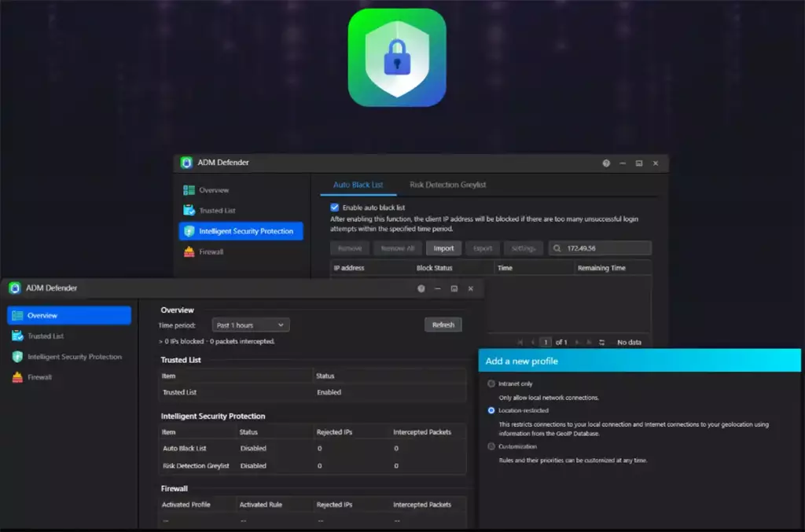The width and height of the screenshot is (805, 532).
Task: Maximize the front ADM Defender window
Action: pyautogui.click(x=454, y=289)
